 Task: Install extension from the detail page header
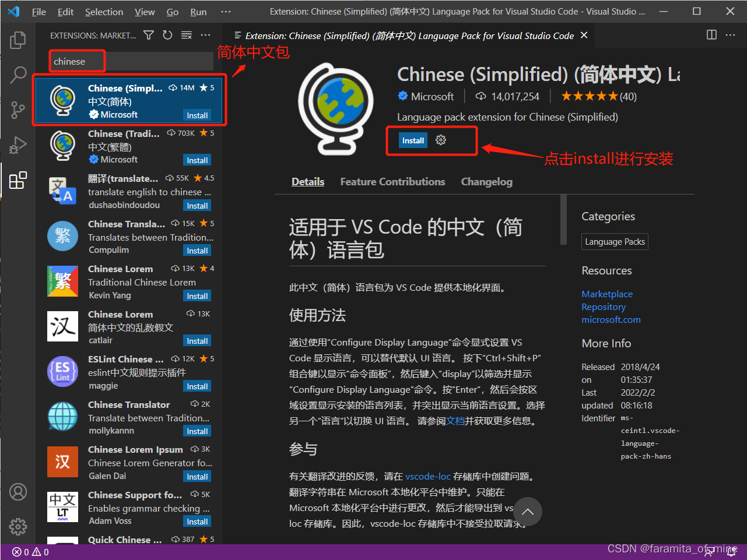click(x=413, y=140)
